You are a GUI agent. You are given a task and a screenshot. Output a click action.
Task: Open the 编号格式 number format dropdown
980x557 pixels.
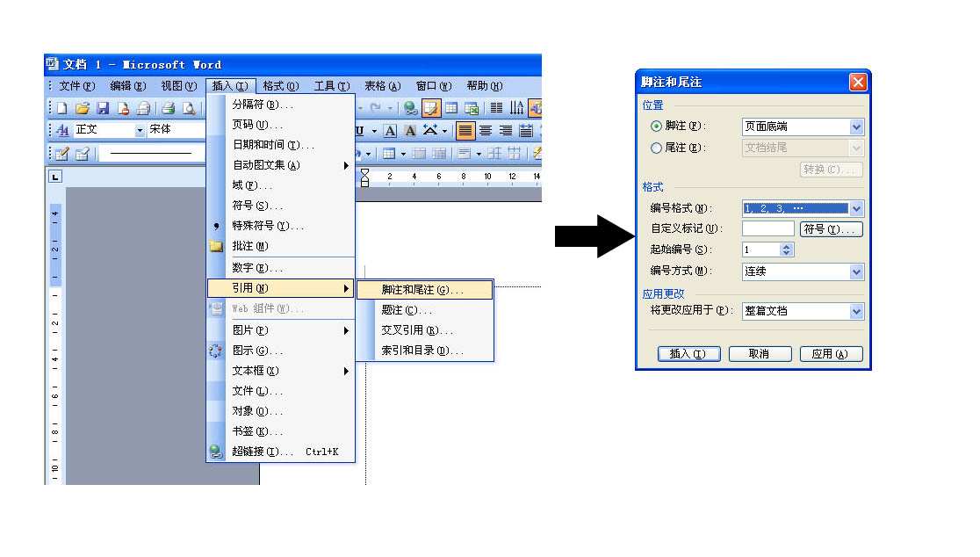[856, 209]
